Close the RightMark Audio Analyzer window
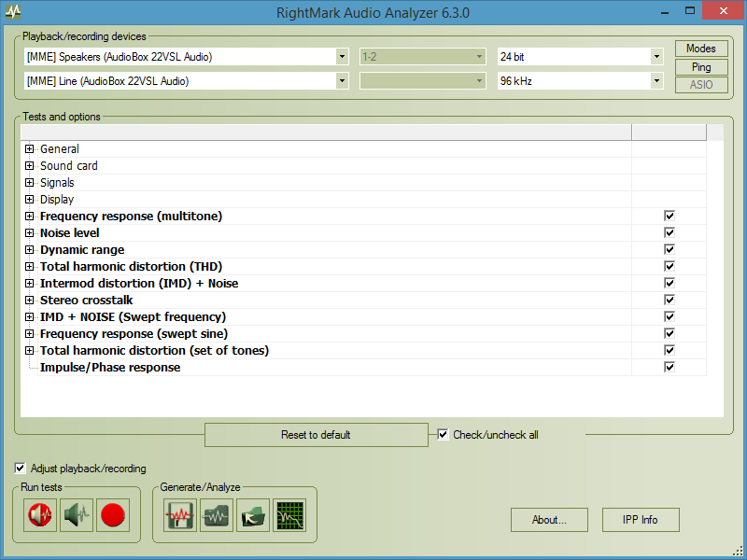The image size is (747, 560). tap(723, 11)
